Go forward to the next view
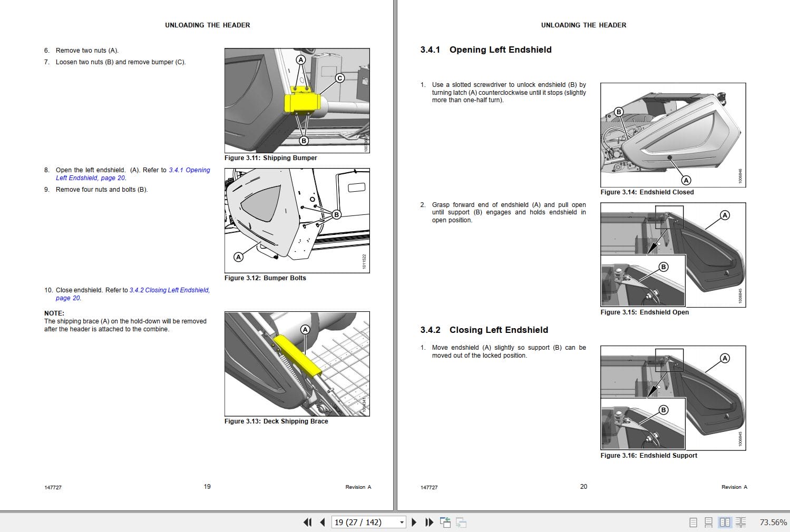790x532 pixels. pyautogui.click(x=462, y=522)
